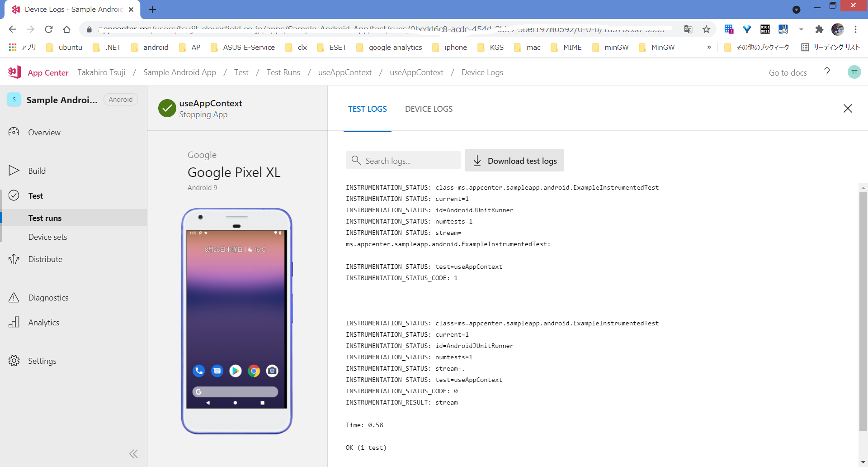The image size is (868, 467).
Task: Open the ubuntu bookmark folder
Action: tap(64, 47)
